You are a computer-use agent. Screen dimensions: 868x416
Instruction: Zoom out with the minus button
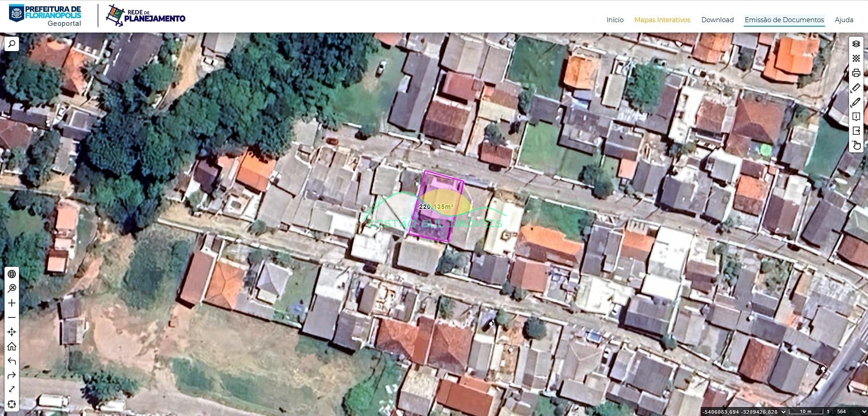click(12, 317)
